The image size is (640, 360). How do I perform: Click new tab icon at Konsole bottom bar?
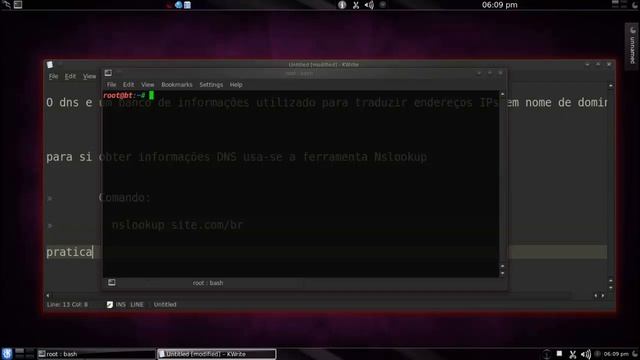tap(111, 282)
